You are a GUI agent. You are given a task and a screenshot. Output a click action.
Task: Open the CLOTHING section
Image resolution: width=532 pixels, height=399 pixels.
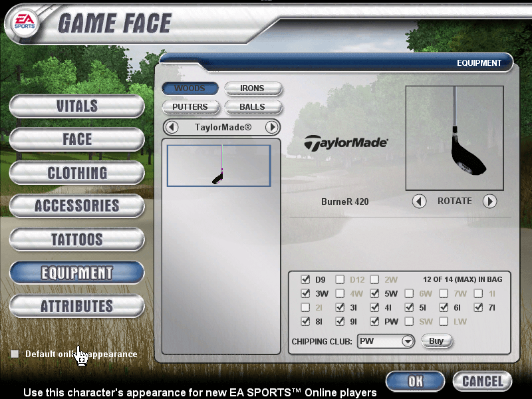77,173
